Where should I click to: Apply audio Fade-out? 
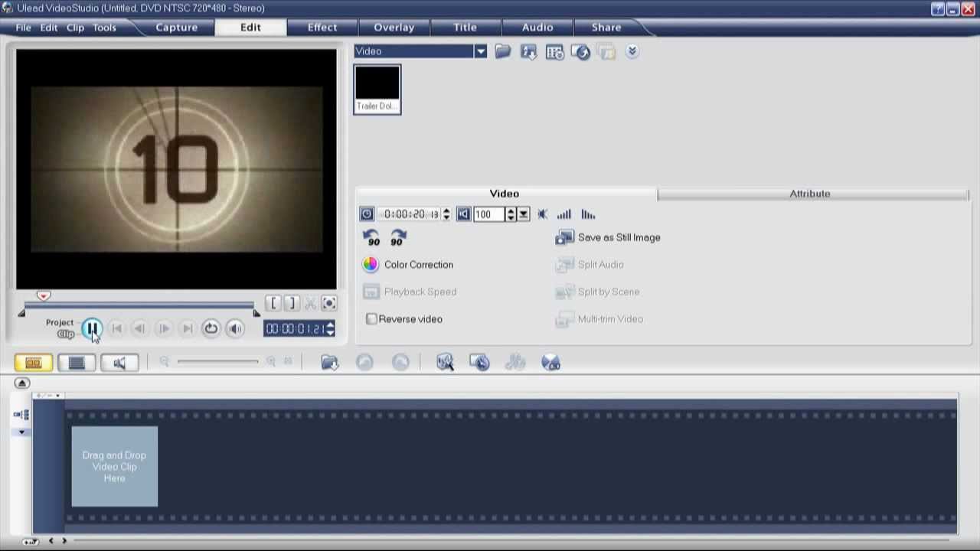point(588,214)
